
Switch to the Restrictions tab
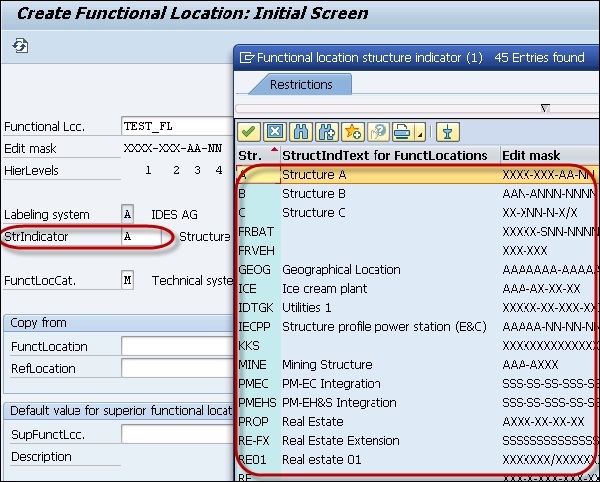pos(301,85)
